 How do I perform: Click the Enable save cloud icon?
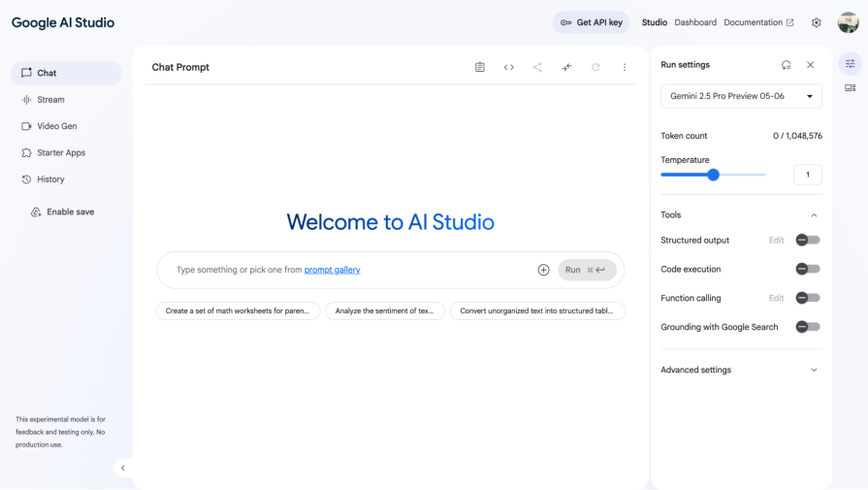coord(36,212)
